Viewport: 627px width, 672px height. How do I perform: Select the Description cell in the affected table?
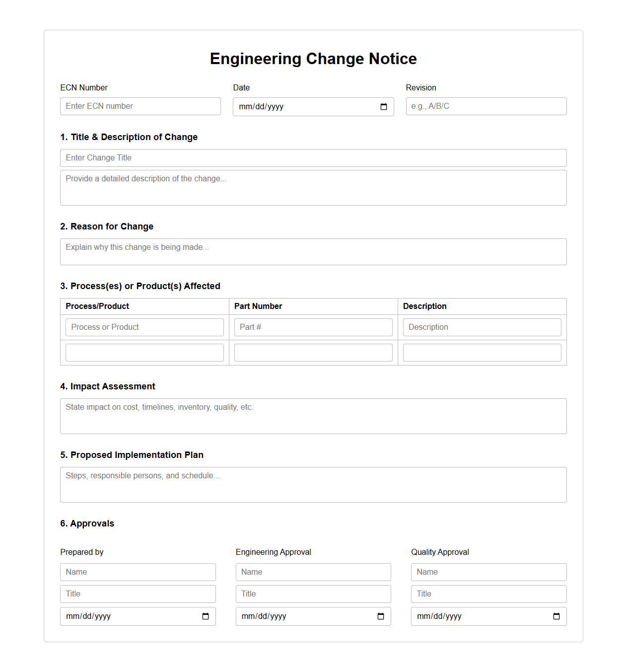[482, 327]
